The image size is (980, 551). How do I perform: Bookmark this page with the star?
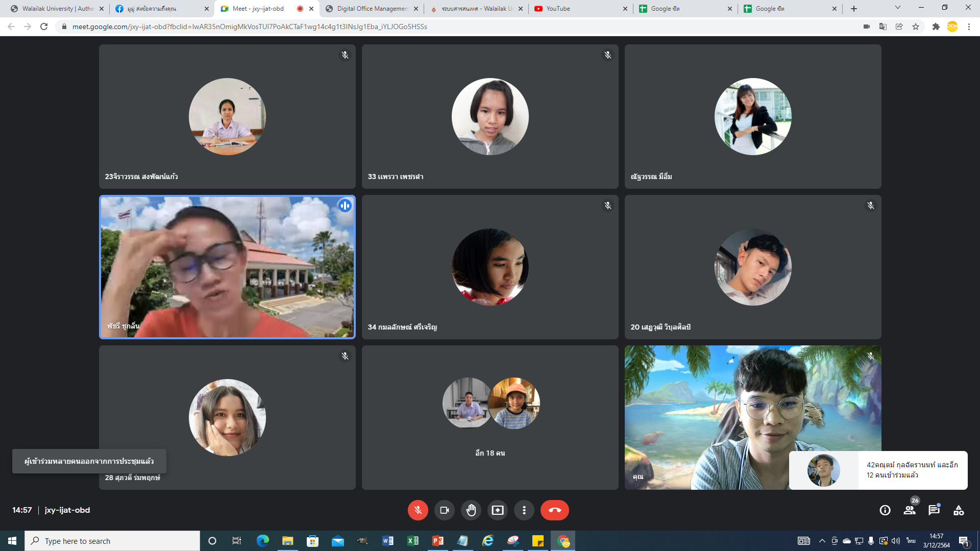(x=916, y=27)
